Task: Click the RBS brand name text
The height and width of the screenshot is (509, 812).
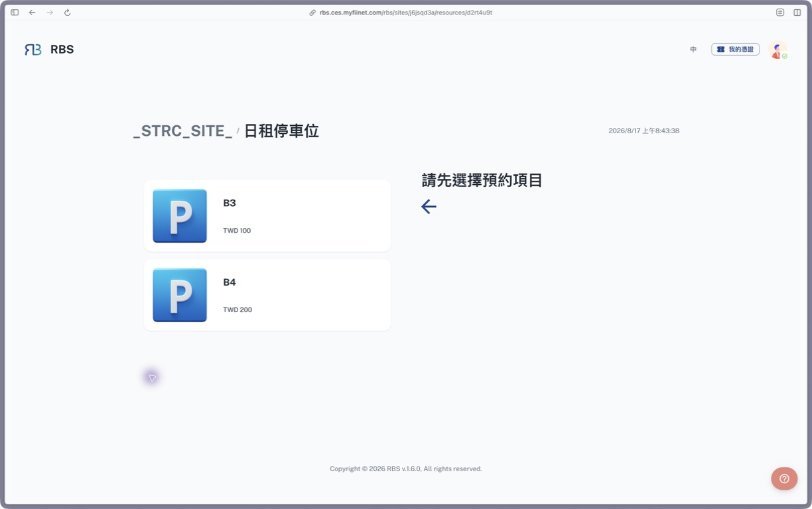Action: (x=62, y=50)
